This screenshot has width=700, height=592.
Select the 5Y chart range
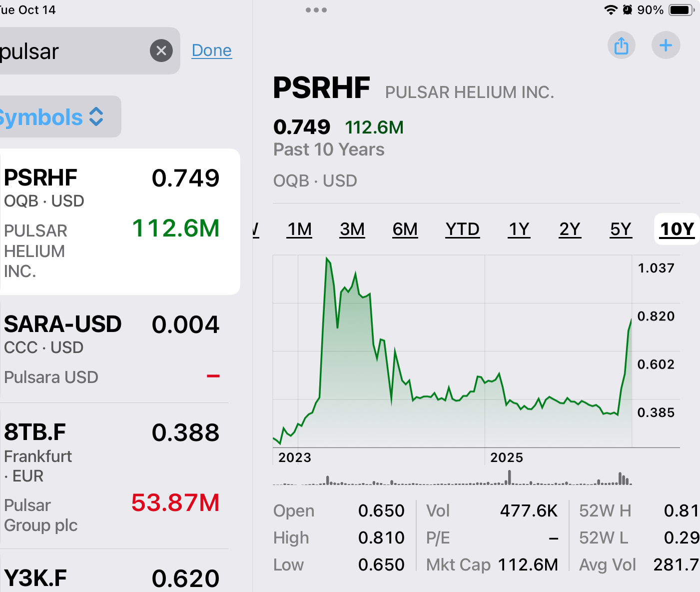coord(621,229)
